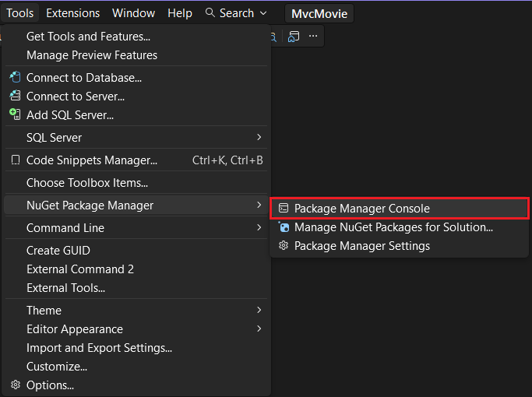Click the Package Manager Settings gear icon

click(284, 245)
